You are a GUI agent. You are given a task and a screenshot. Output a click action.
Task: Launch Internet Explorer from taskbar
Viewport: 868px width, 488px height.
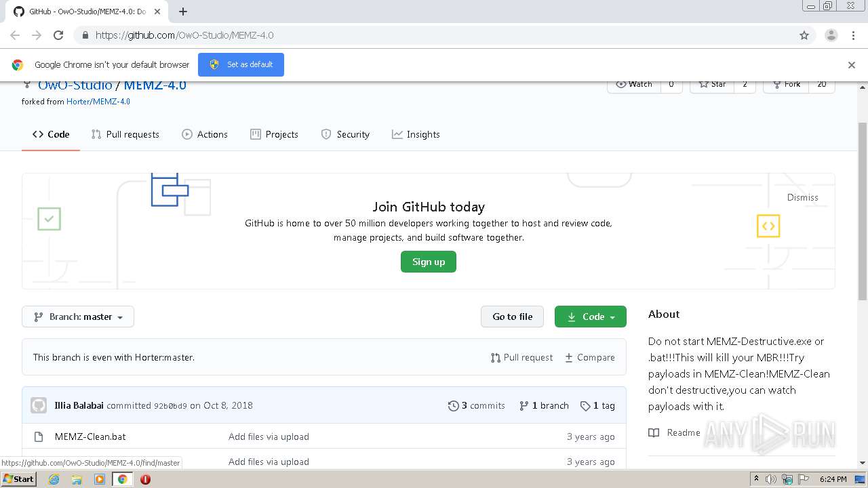(54, 479)
